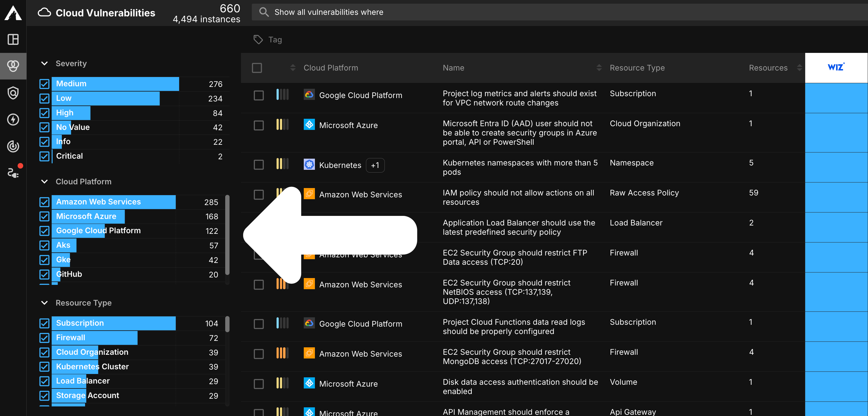
Task: Open Application Load Balancer security policy vulnerability
Action: coord(519,227)
